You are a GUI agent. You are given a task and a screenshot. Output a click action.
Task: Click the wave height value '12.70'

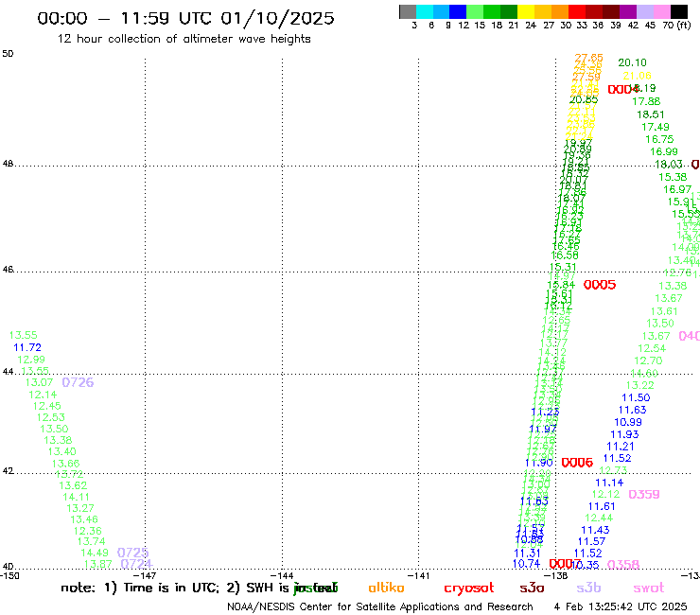tap(648, 360)
